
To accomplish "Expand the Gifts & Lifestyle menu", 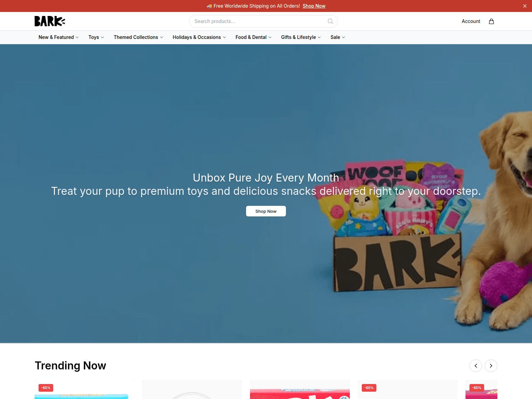I will pyautogui.click(x=301, y=37).
